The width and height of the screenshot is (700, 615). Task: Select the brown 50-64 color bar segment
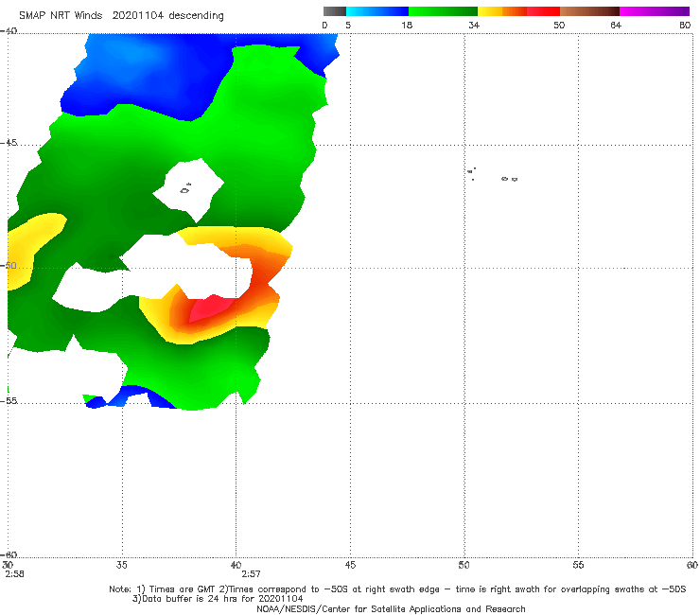pos(589,11)
